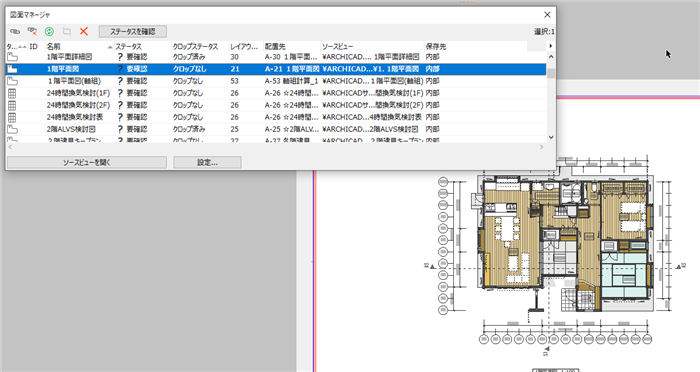Sort by the レイアウ... column header

246,46
